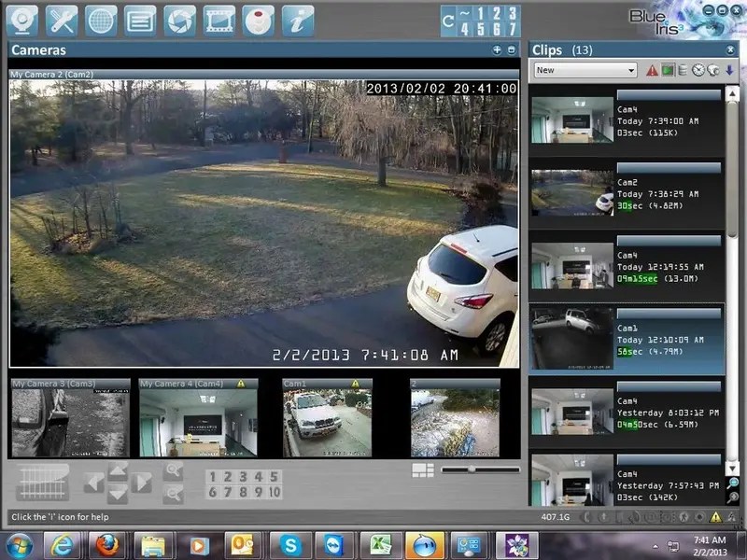The height and width of the screenshot is (560, 747).
Task: Click the tilde button in the number grid
Action: point(464,13)
